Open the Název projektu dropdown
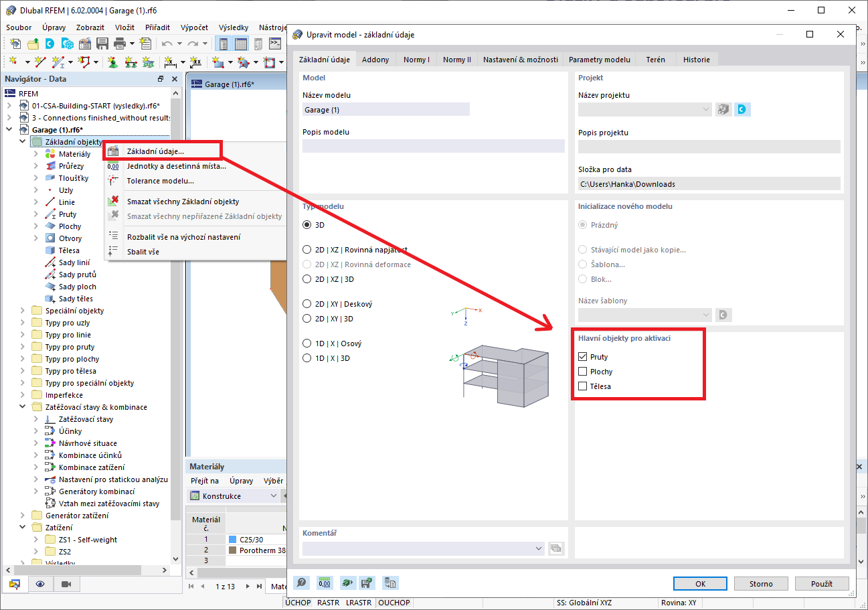Image resolution: width=868 pixels, height=610 pixels. [x=706, y=109]
